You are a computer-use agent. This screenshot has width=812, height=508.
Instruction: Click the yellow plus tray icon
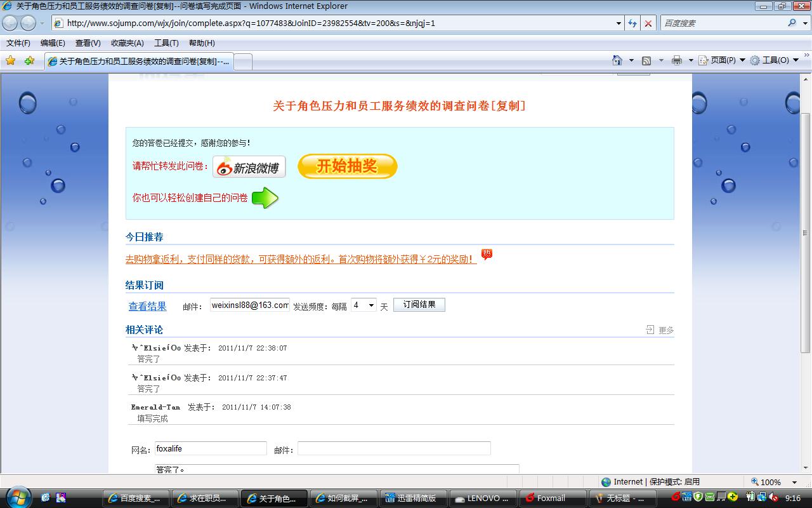(x=733, y=497)
